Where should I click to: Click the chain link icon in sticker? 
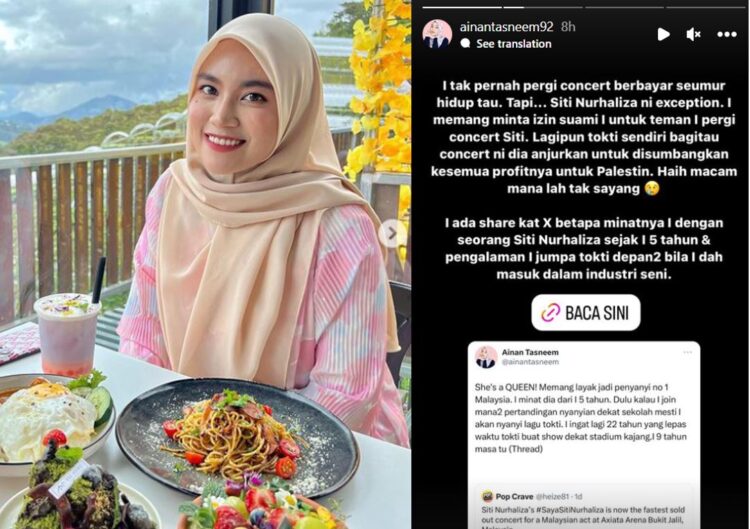click(550, 313)
